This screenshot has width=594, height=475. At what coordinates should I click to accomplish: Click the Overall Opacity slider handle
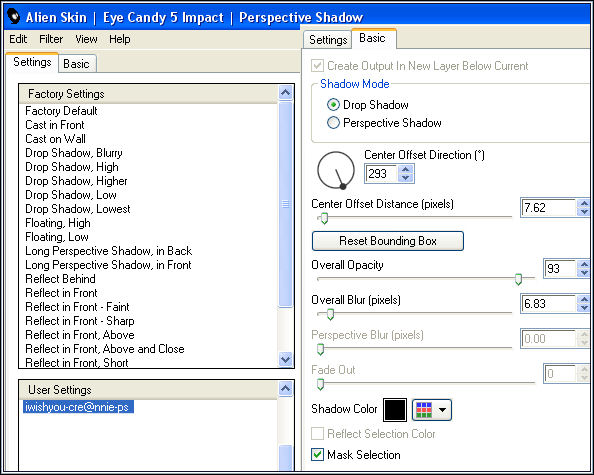[x=518, y=279]
